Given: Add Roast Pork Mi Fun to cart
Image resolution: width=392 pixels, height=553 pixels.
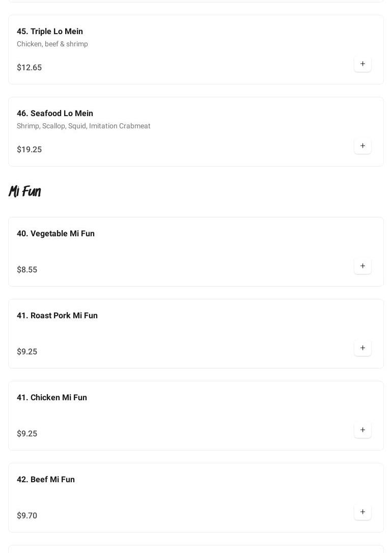Looking at the screenshot, I should point(362,348).
